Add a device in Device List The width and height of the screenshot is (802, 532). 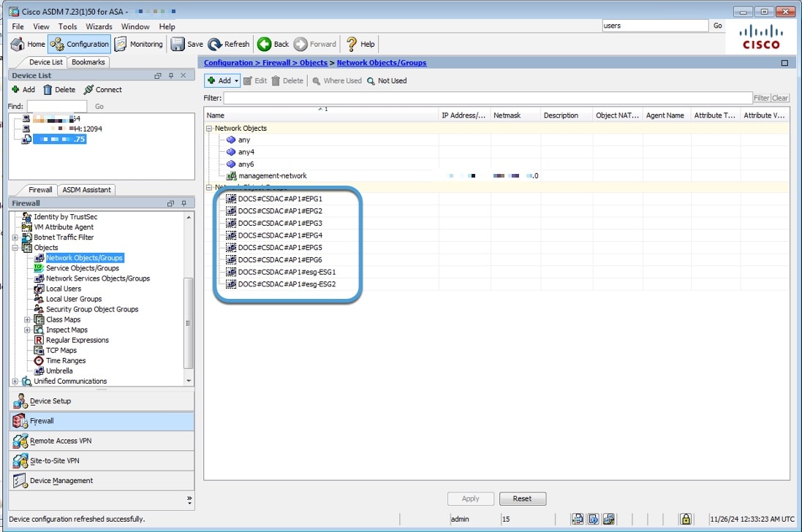[23, 89]
